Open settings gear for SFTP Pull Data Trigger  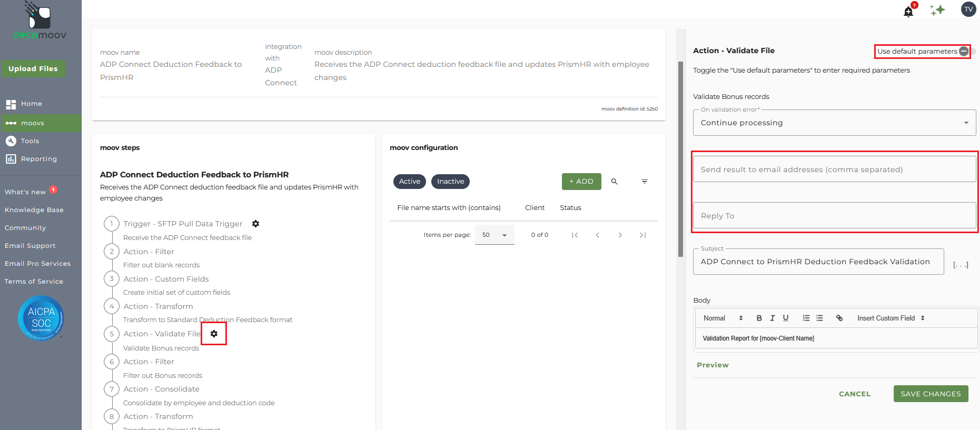coord(255,224)
